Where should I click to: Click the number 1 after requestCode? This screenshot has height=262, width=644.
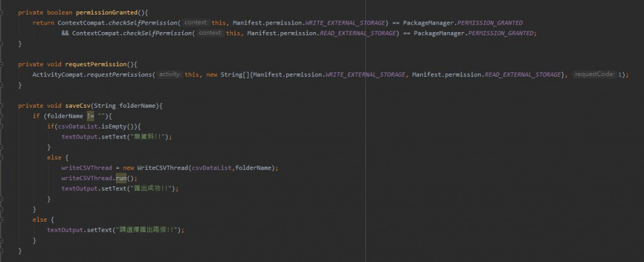[x=619, y=74]
